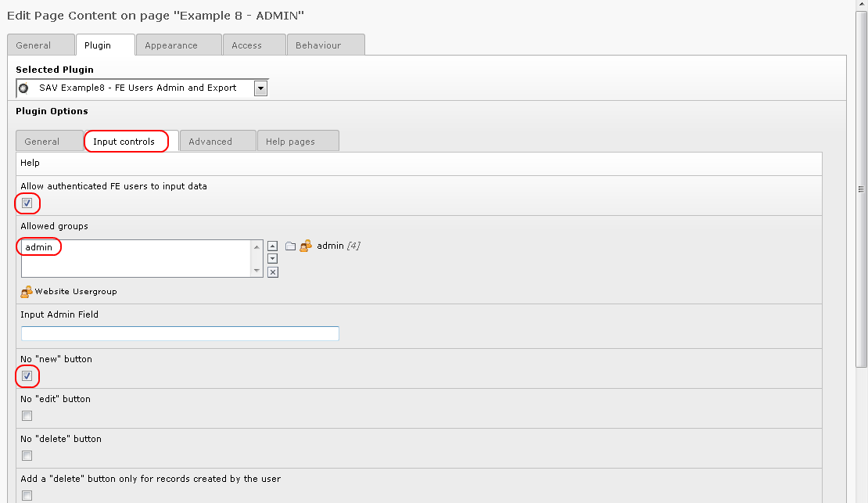Click the Website Usergroup icon
Viewport: 868px width, 503px height.
point(26,292)
